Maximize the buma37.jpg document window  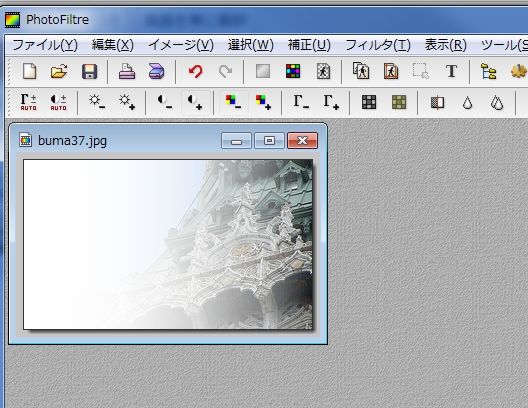click(269, 140)
